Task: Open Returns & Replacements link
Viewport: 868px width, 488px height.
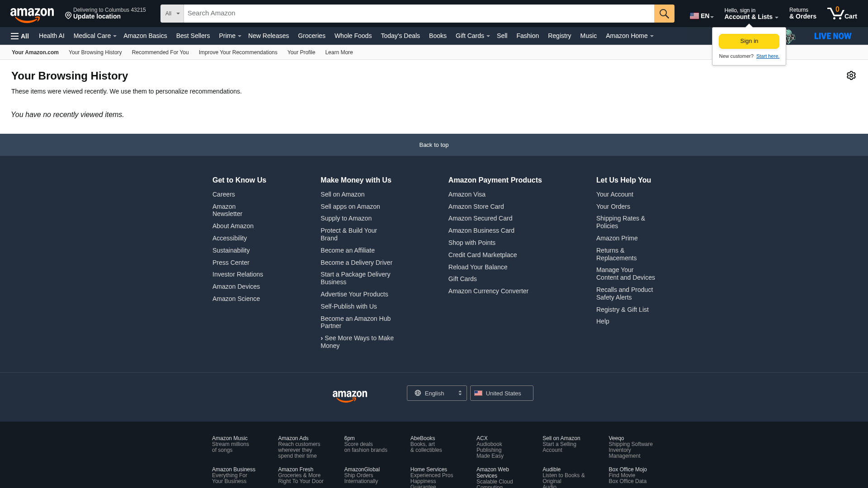Action: pyautogui.click(x=616, y=254)
